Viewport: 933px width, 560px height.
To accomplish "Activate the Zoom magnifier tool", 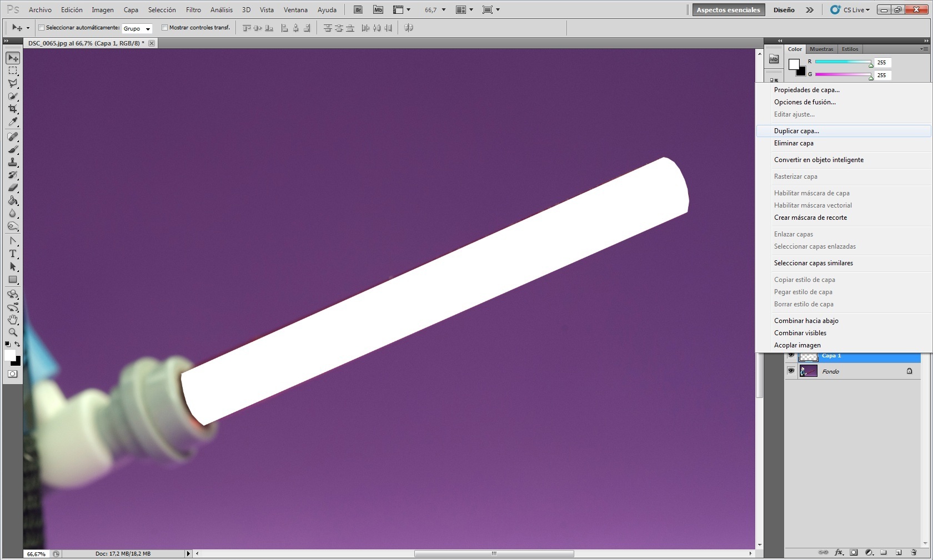I will pos(13,332).
